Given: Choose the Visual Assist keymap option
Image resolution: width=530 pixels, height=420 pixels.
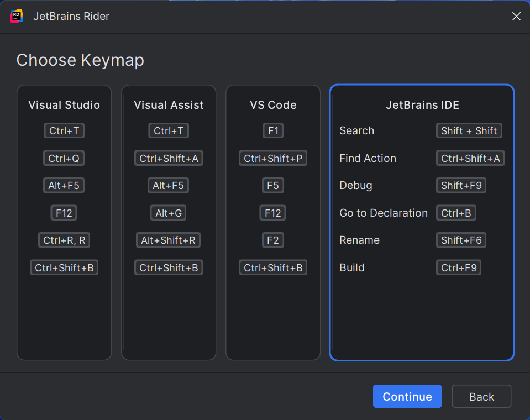Looking at the screenshot, I should [169, 222].
